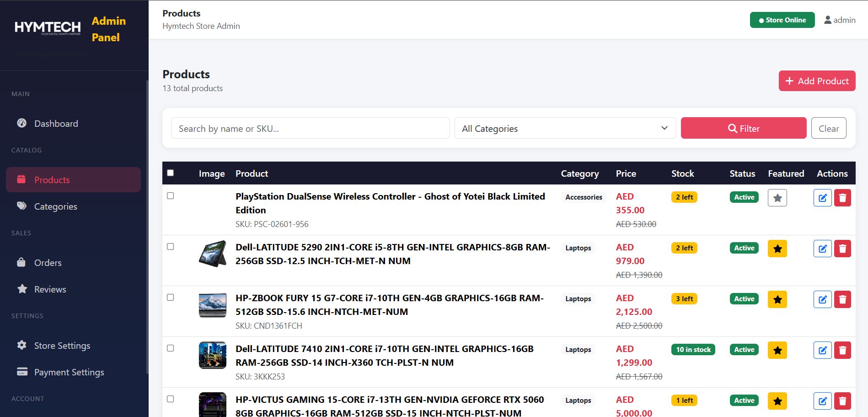Toggle featured star for Dell Latitude 7410

point(777,350)
